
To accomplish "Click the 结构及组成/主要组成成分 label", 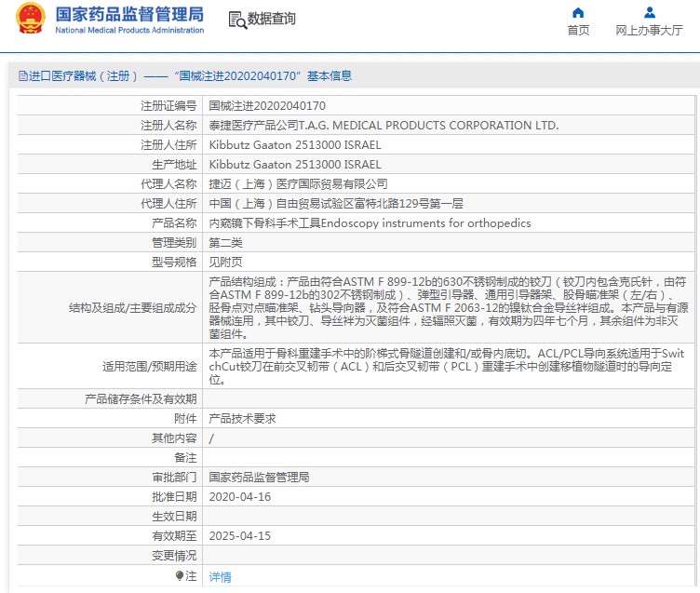I will pyautogui.click(x=132, y=307).
